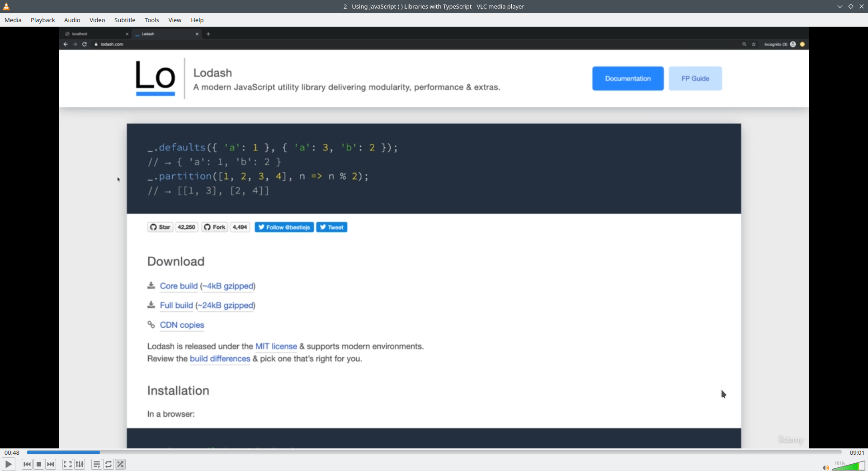Click the bookmark star icon in the browser

click(754, 44)
